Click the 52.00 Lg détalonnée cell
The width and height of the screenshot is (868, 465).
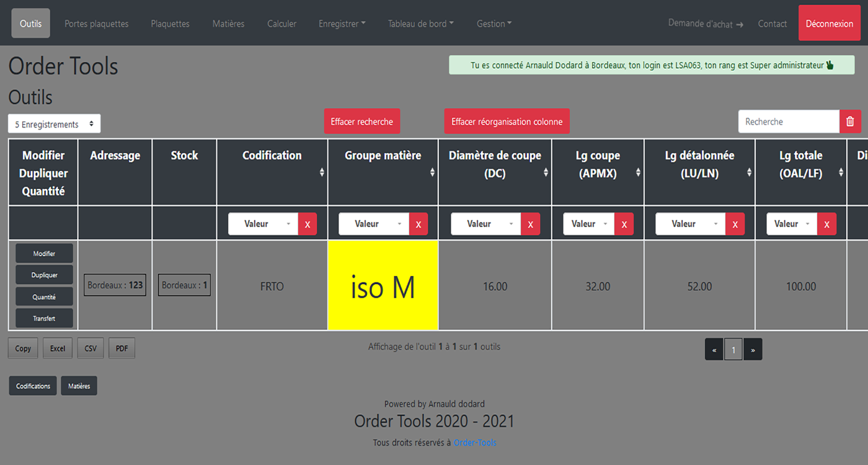[699, 286]
